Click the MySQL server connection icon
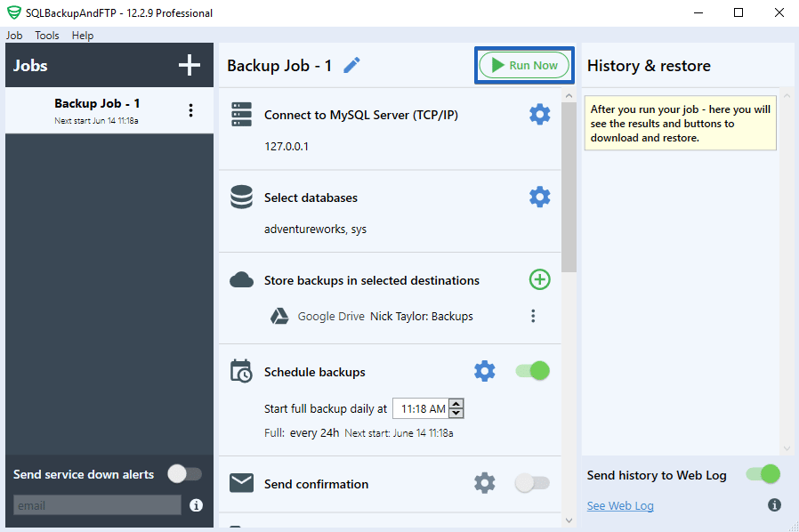The width and height of the screenshot is (799, 532). click(241, 115)
